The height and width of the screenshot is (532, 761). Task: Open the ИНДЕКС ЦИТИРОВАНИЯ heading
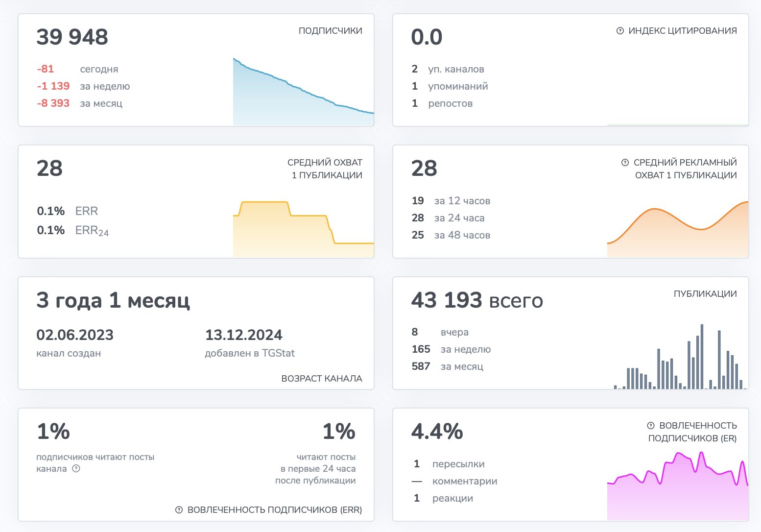click(683, 31)
